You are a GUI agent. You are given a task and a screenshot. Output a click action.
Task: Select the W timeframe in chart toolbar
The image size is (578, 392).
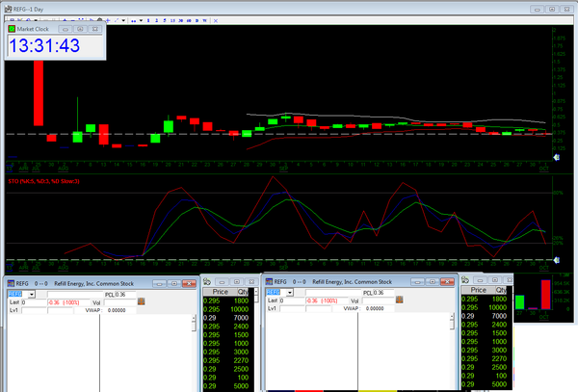(203, 19)
